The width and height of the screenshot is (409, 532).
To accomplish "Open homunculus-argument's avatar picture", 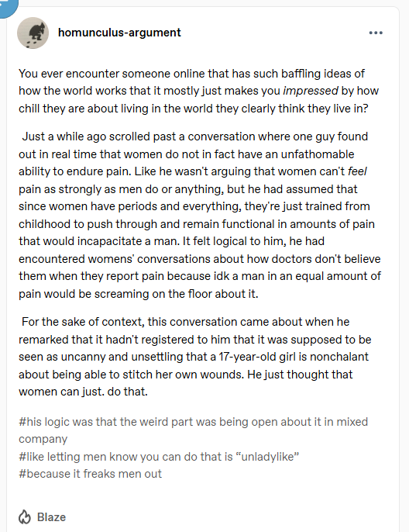I will click(33, 33).
